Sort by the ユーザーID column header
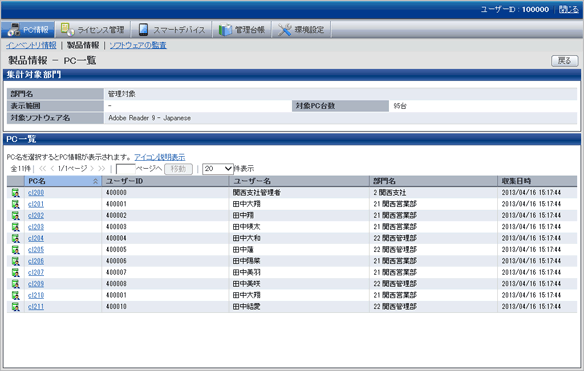Image resolution: width=584 pixels, height=371 pixels. pos(165,181)
